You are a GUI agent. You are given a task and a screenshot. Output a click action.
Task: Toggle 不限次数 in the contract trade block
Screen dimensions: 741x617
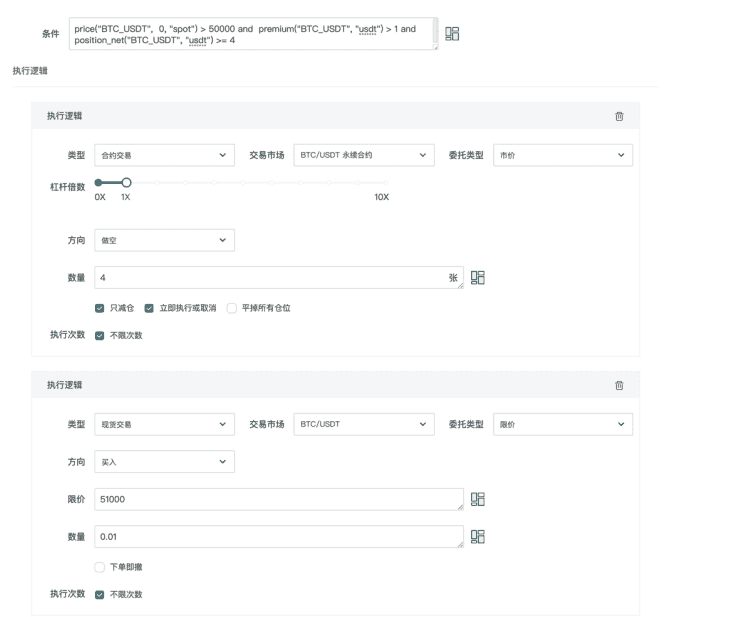(100, 335)
